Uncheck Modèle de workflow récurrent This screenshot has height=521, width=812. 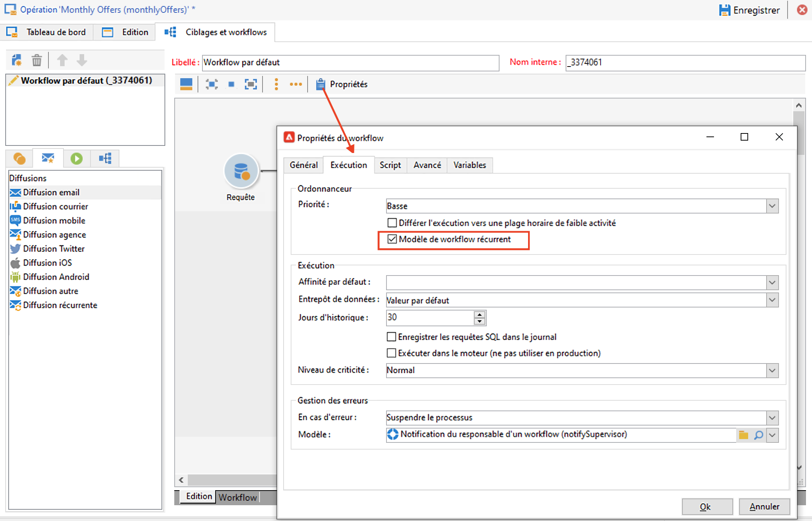(x=392, y=239)
